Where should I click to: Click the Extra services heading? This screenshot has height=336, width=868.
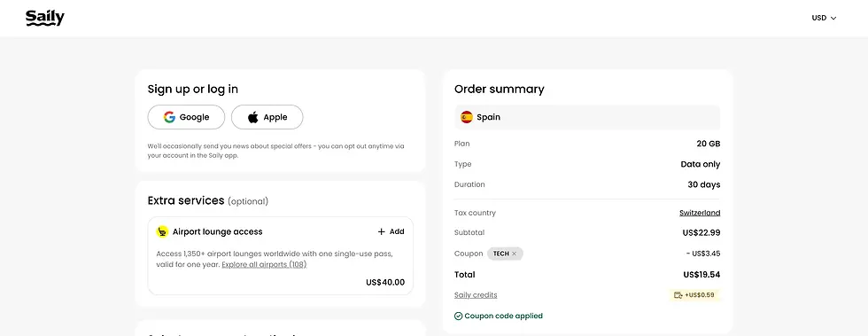pyautogui.click(x=185, y=200)
